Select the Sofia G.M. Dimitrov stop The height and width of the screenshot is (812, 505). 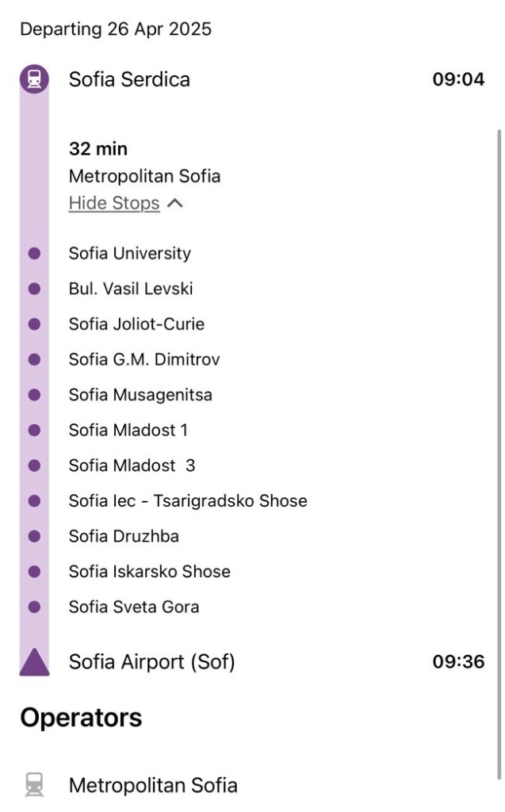144,359
